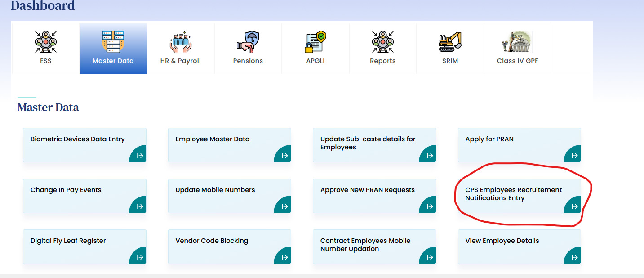Open CPS Employees Recruitement Notifications Entry

(514, 194)
